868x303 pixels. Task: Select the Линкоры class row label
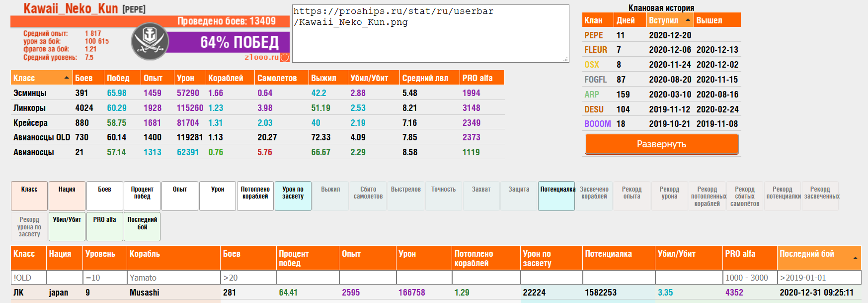tap(29, 108)
